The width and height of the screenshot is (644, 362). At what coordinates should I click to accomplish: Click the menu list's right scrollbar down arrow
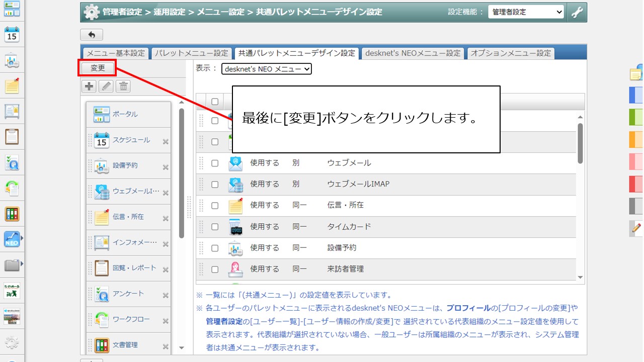[580, 277]
